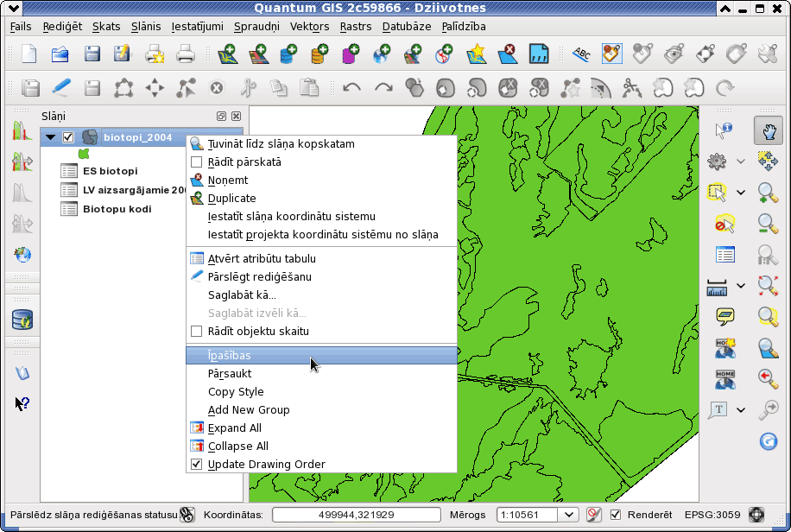
Task: Click Expand All in context menu
Action: (x=321, y=428)
